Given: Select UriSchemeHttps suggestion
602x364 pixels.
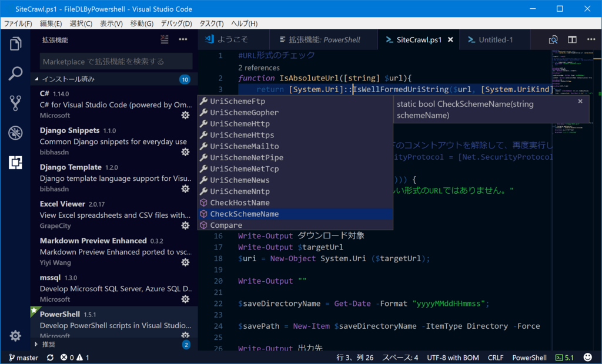Looking at the screenshot, I should (295, 135).
